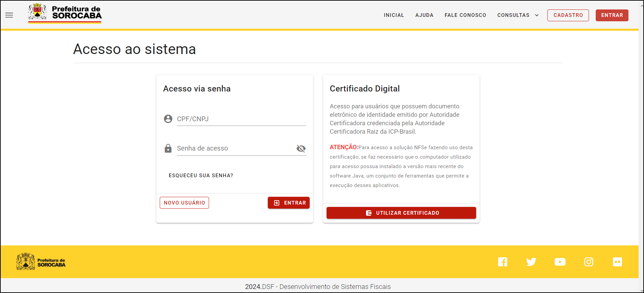The width and height of the screenshot is (644, 293).
Task: Click the Esqueceu Sua Senha link
Action: pyautogui.click(x=201, y=176)
